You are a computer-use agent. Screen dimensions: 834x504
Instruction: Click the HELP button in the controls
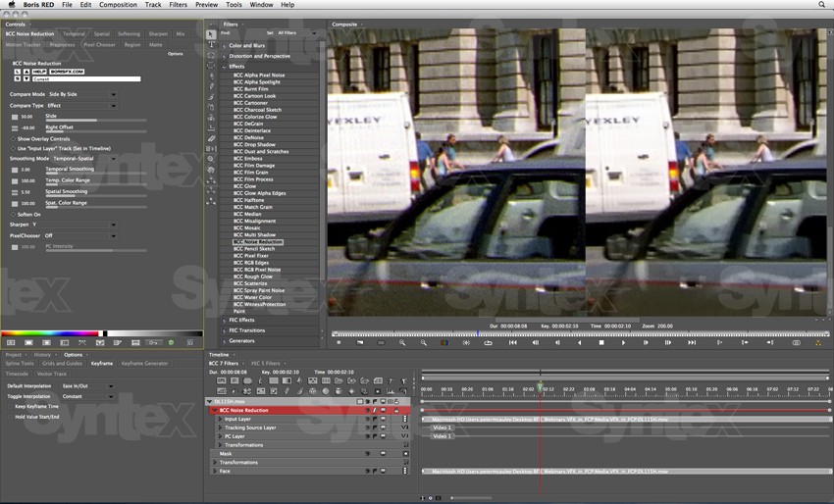point(38,72)
